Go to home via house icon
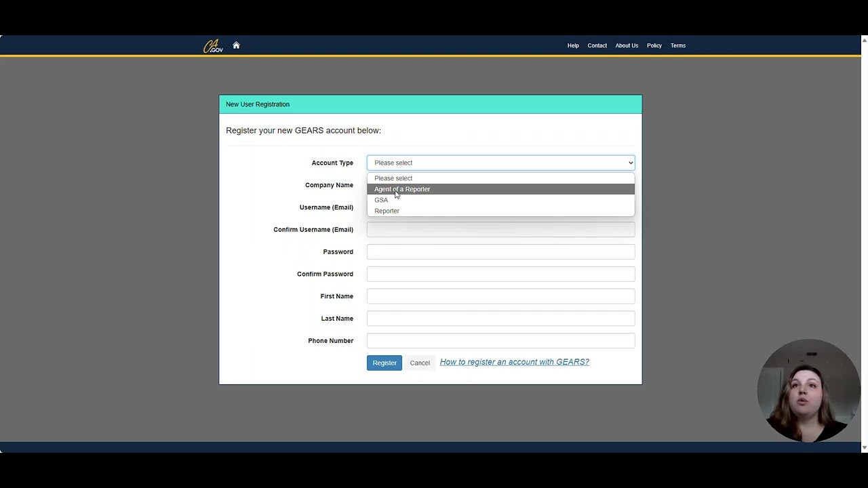868x488 pixels. (236, 45)
